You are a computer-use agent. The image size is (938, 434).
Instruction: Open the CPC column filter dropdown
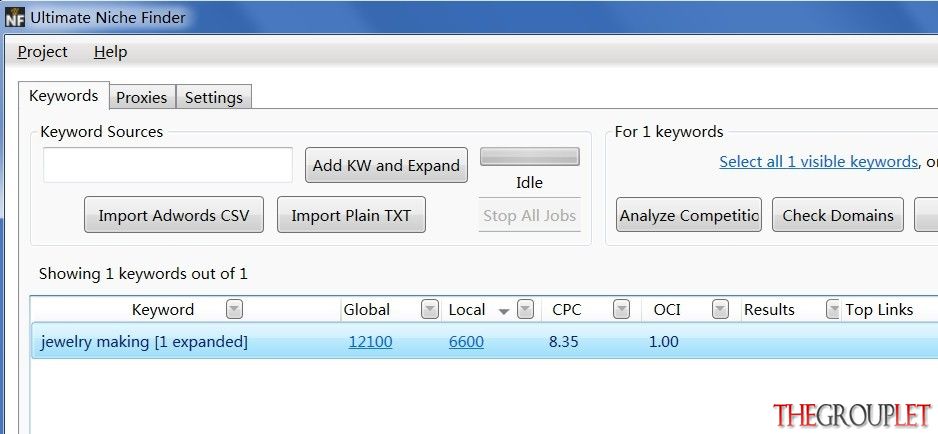(622, 309)
